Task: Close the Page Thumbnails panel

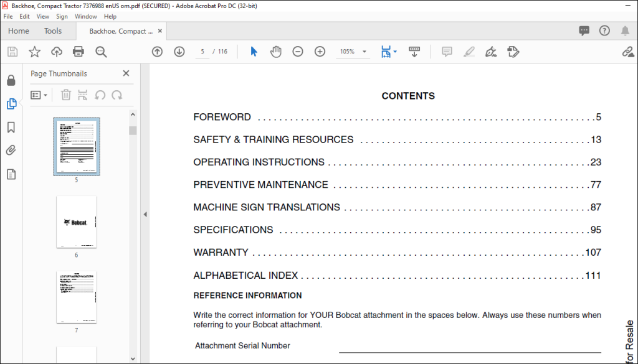Action: click(126, 73)
